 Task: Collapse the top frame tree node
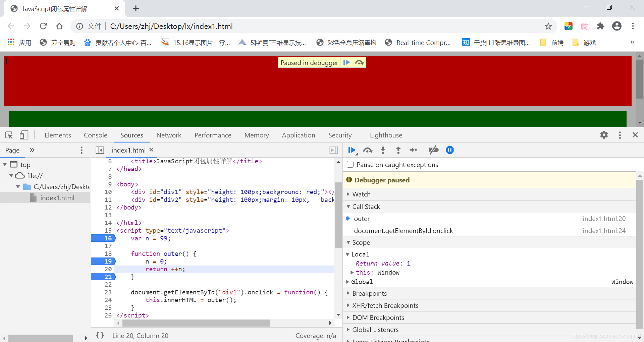tap(5, 165)
